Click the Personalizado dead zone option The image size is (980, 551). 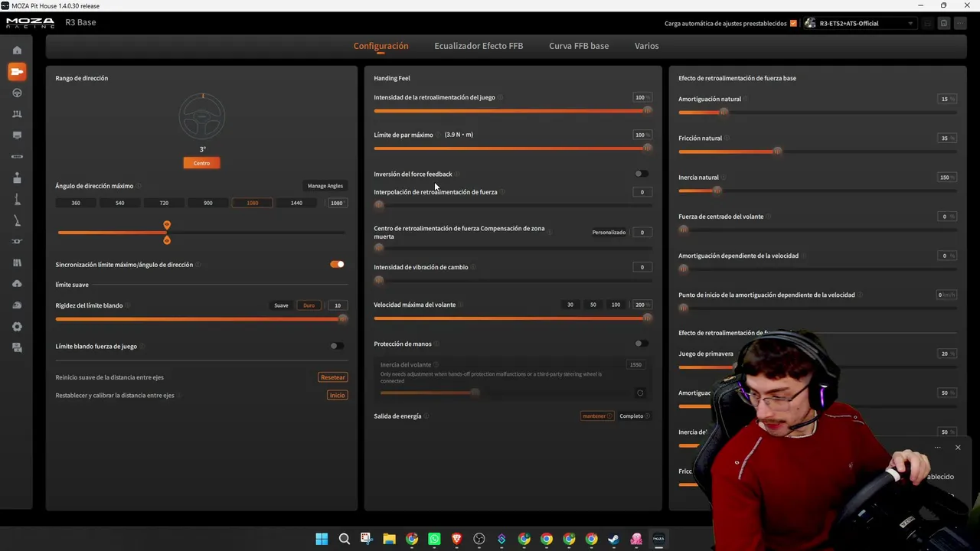[x=609, y=232]
